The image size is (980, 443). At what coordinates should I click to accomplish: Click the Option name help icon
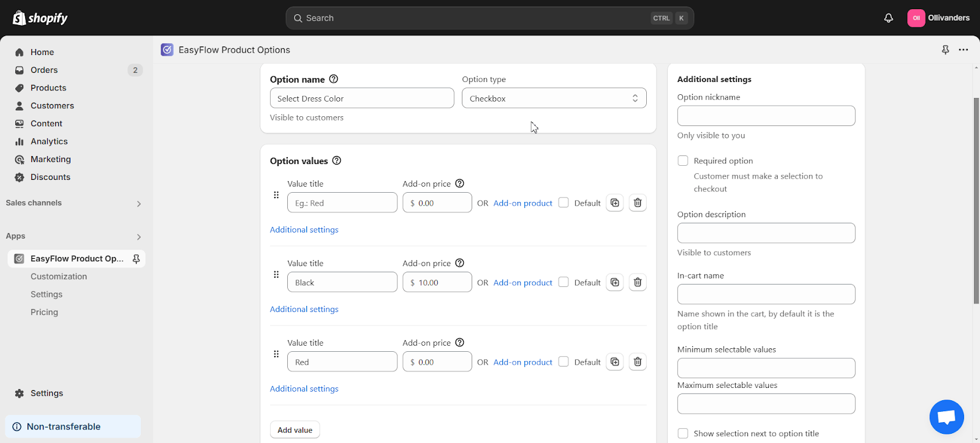click(x=334, y=79)
